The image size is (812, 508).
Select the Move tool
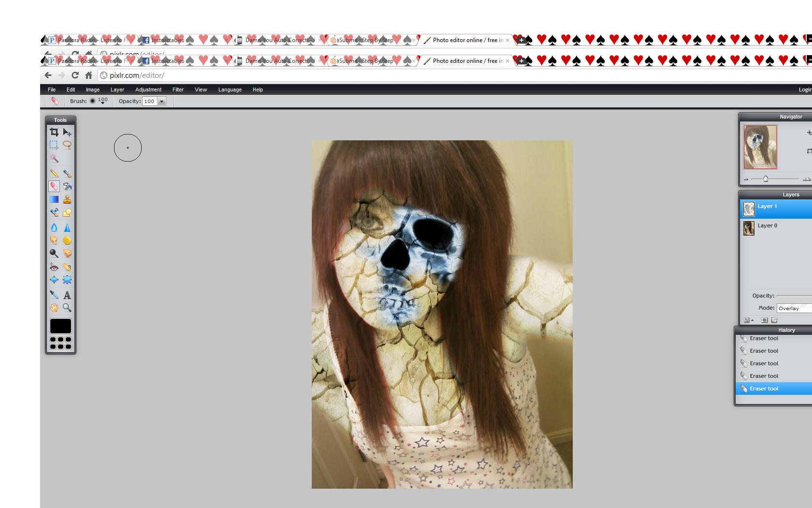point(67,132)
